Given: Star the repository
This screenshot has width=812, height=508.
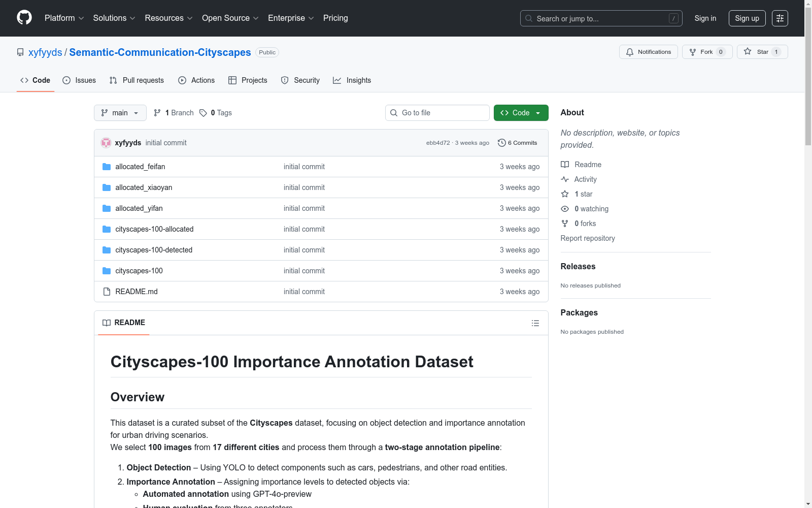Looking at the screenshot, I should [x=762, y=52].
